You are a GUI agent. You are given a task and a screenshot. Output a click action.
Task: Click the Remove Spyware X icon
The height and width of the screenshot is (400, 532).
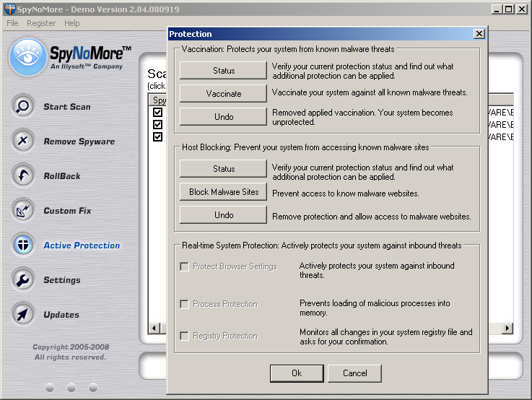pos(23,141)
